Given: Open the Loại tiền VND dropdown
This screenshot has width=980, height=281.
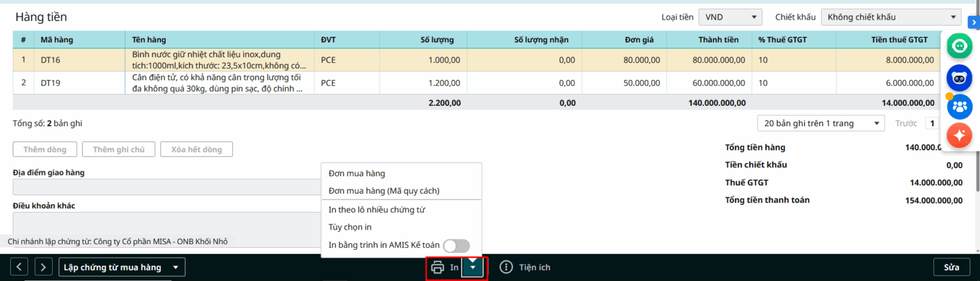Looking at the screenshot, I should point(730,17).
